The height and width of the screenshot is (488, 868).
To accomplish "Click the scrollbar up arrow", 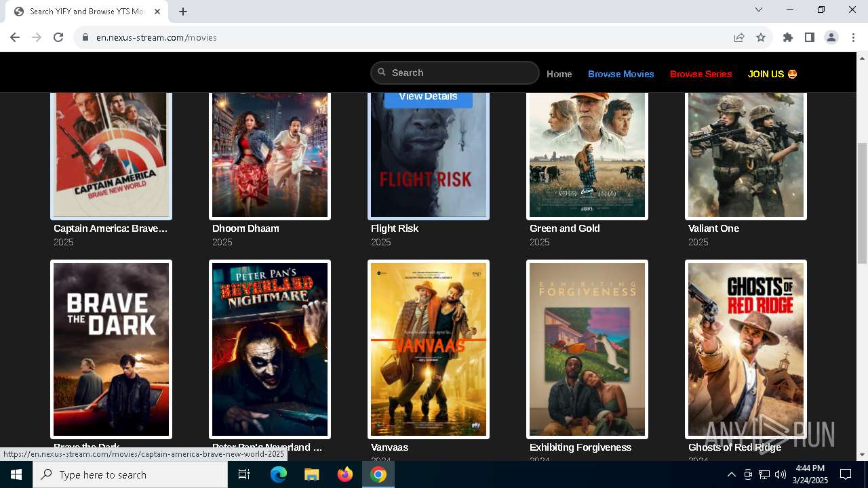I will pyautogui.click(x=862, y=58).
